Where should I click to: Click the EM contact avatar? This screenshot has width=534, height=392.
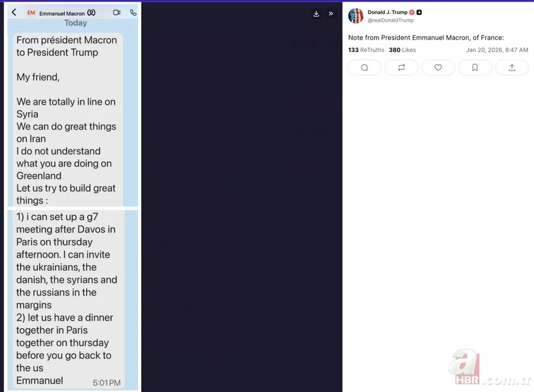31,12
